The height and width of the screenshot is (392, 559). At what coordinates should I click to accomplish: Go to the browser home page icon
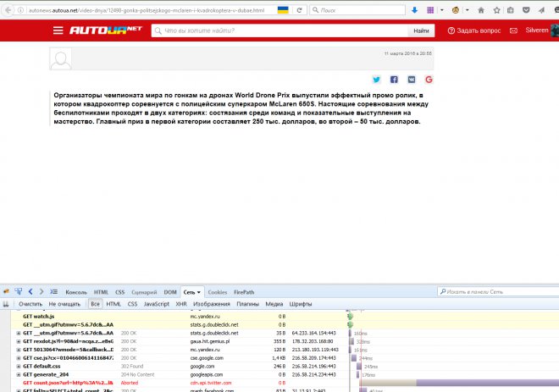pyautogui.click(x=482, y=9)
